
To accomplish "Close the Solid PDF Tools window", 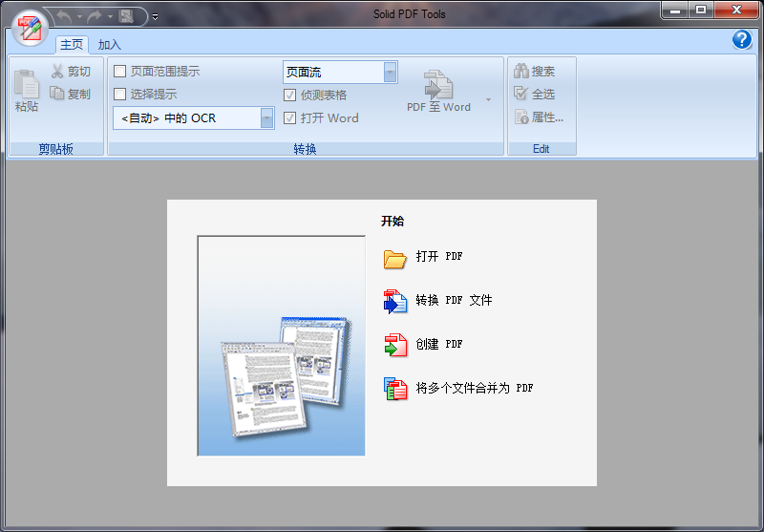I will [x=736, y=11].
